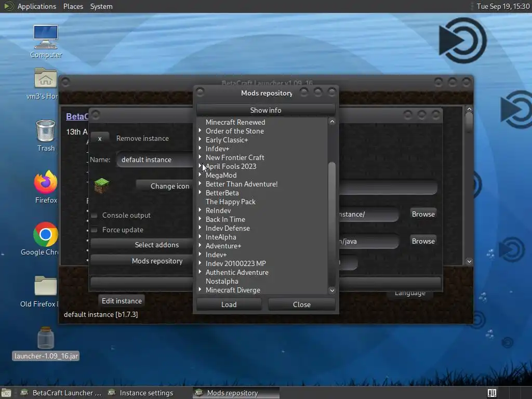Viewport: 532px width, 399px height.
Task: Expand the Back In Time node
Action: [200, 219]
